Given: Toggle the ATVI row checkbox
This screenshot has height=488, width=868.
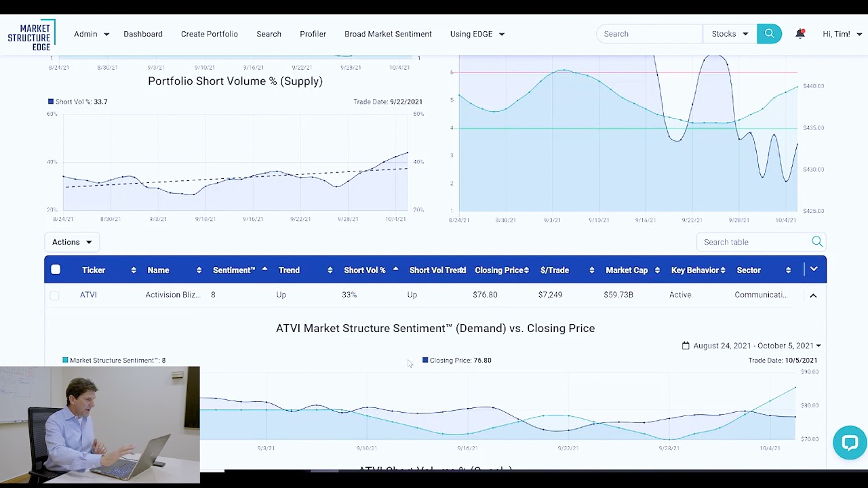Looking at the screenshot, I should 54,295.
